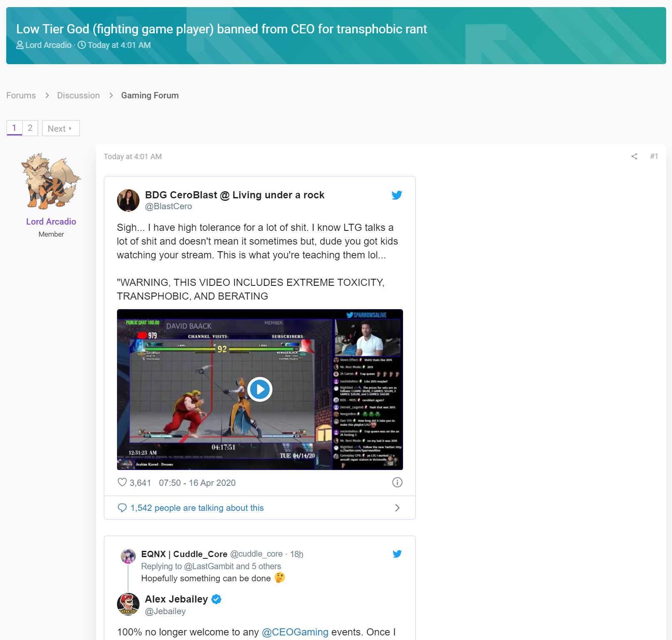Expand the tweet conversation chevron arrow

(397, 508)
